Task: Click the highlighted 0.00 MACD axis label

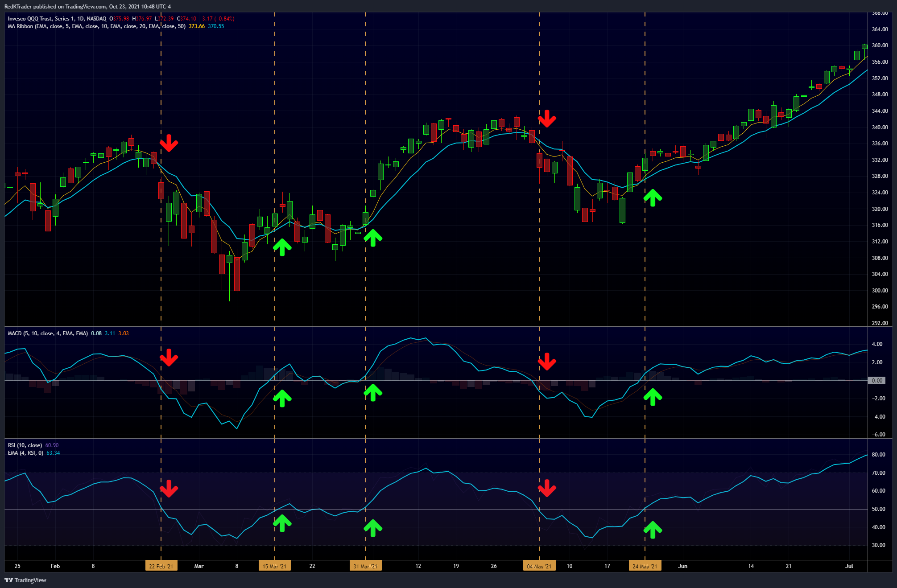Action: click(877, 381)
